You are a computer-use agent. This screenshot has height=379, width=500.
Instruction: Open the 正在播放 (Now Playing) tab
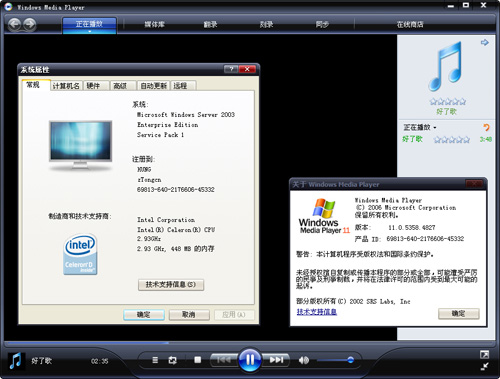(x=89, y=24)
